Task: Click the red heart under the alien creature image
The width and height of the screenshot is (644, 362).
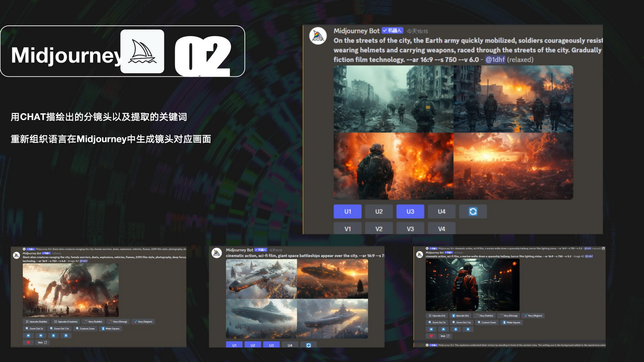Action: [28, 342]
